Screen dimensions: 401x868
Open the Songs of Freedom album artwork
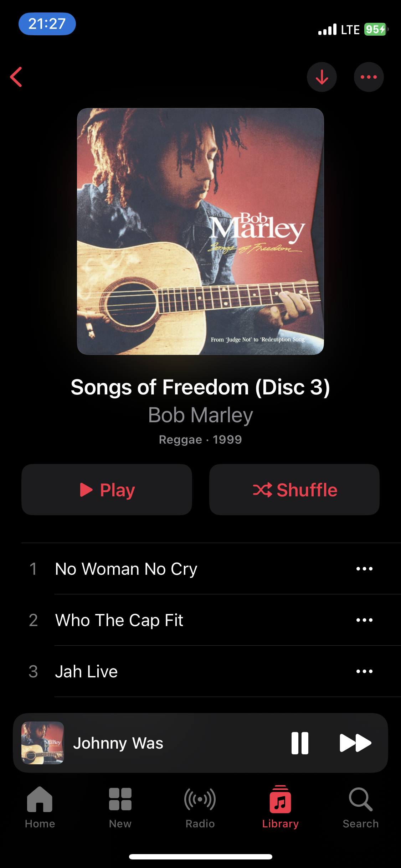(x=200, y=231)
